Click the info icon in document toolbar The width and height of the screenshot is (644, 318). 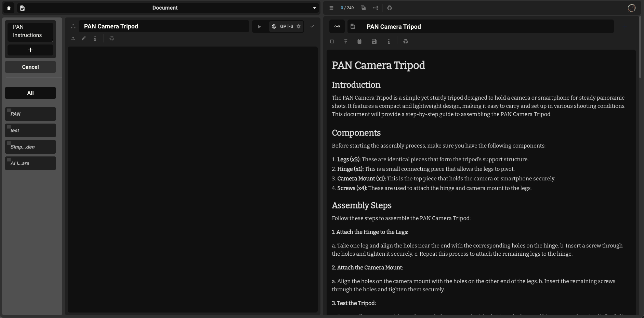pos(389,41)
